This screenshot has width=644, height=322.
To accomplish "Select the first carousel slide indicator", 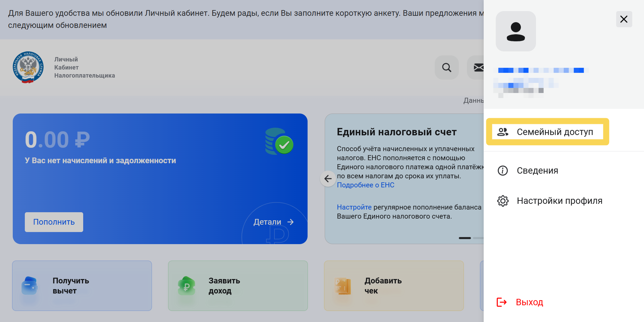I will [465, 238].
